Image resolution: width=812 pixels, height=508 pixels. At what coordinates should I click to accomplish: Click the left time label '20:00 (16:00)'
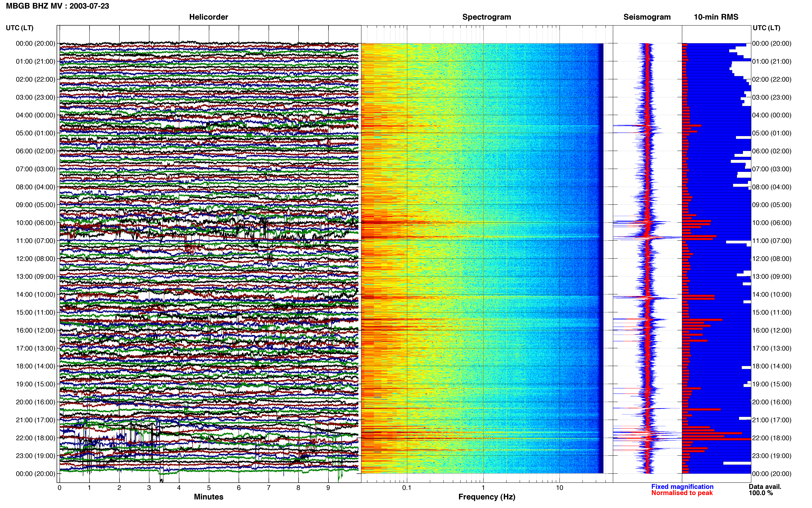click(36, 402)
